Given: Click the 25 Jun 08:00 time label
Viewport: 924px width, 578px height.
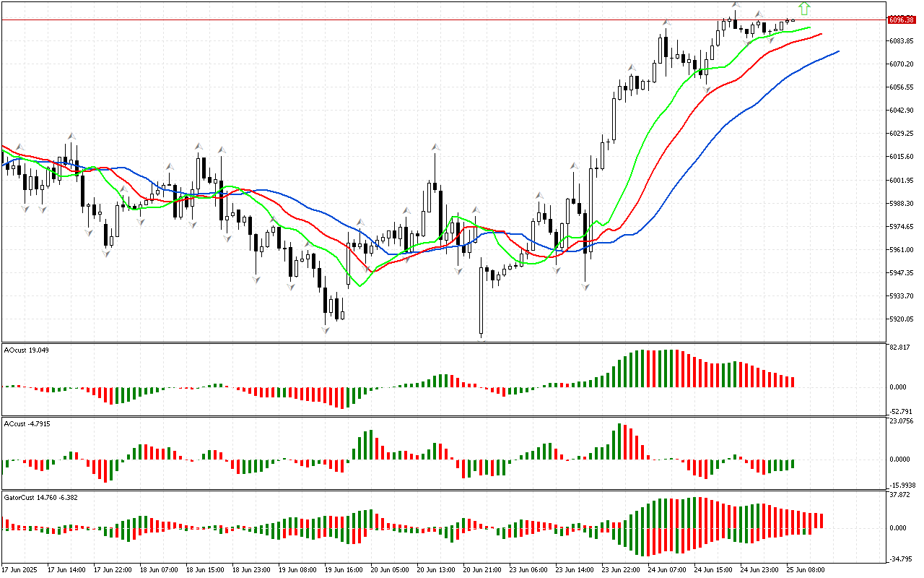Looking at the screenshot, I should [x=806, y=570].
